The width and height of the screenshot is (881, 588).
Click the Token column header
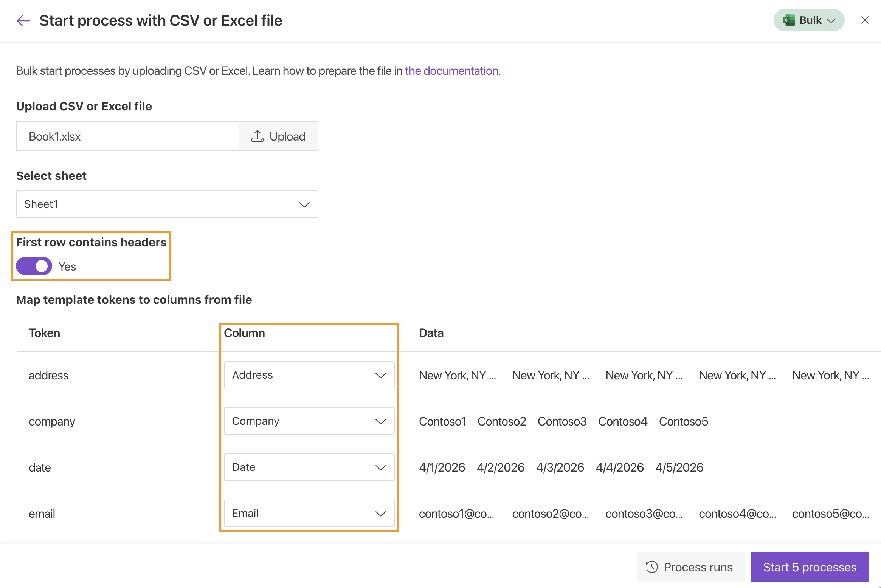point(44,333)
